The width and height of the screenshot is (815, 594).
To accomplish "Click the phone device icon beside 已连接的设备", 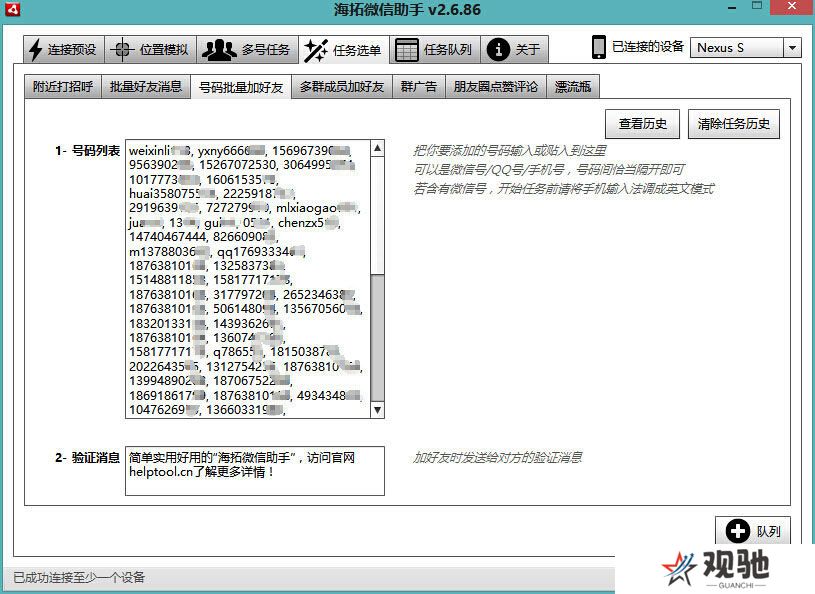I will tap(599, 47).
